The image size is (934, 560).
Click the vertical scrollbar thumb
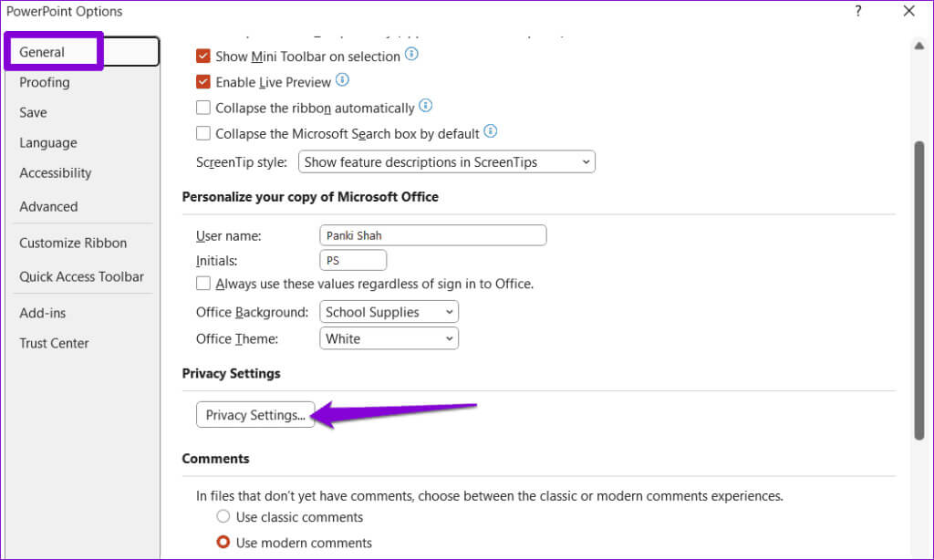click(919, 290)
